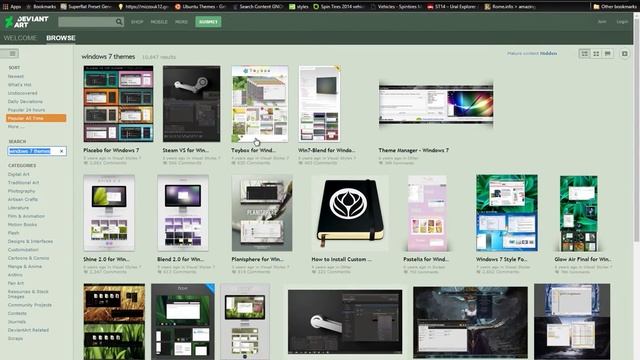
Task: Click the Join link
Action: tap(602, 22)
